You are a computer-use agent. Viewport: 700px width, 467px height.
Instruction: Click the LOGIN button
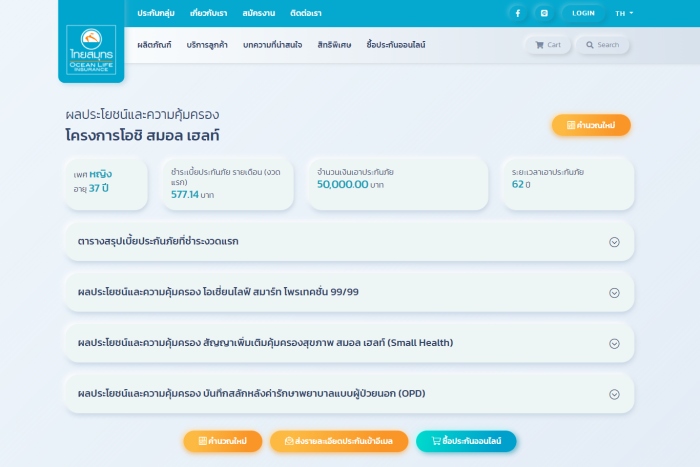[x=583, y=13]
